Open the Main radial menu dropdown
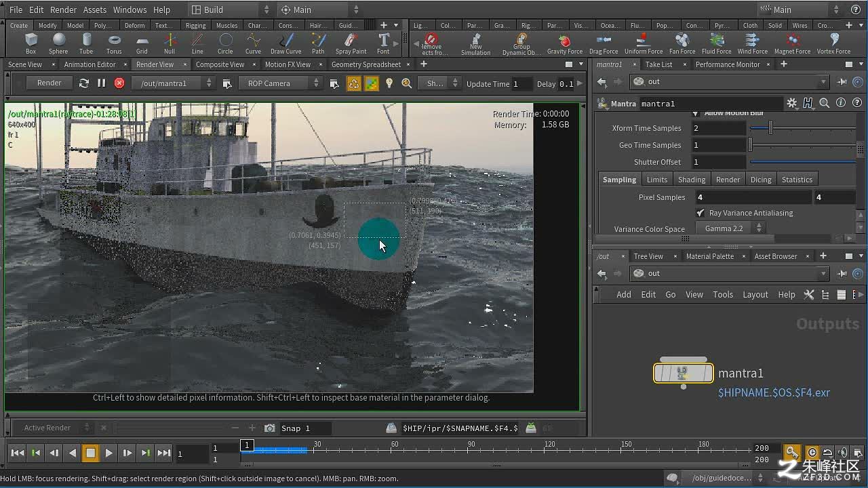The height and width of the screenshot is (488, 868). (x=320, y=9)
